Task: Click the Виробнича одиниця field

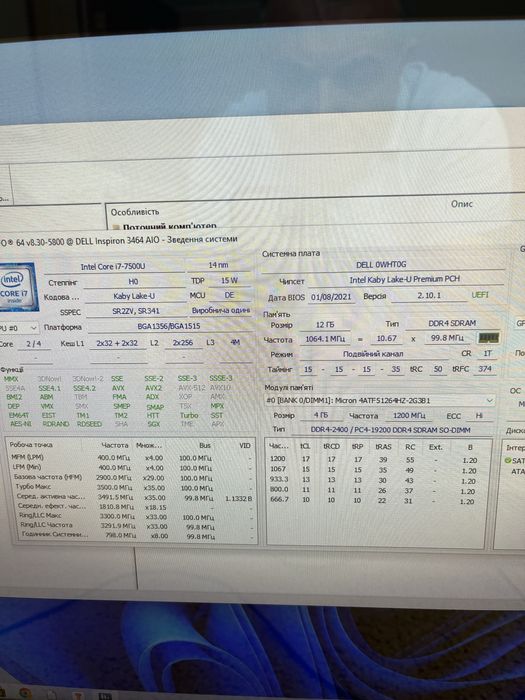Action: 221,310
